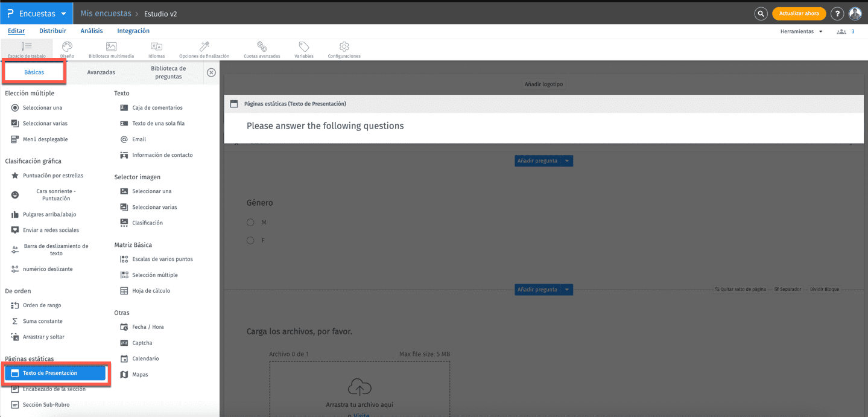868x417 pixels.
Task: Open the Herramientas dropdown
Action: pyautogui.click(x=799, y=31)
